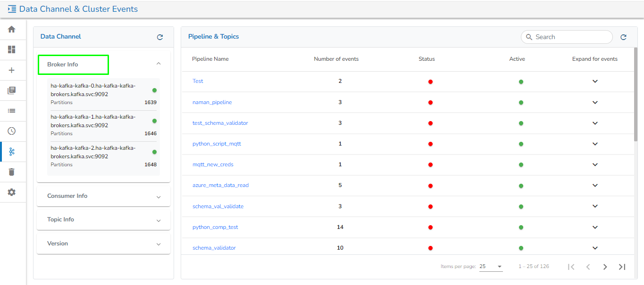Open the dashboard grid icon in sidebar

12,49
